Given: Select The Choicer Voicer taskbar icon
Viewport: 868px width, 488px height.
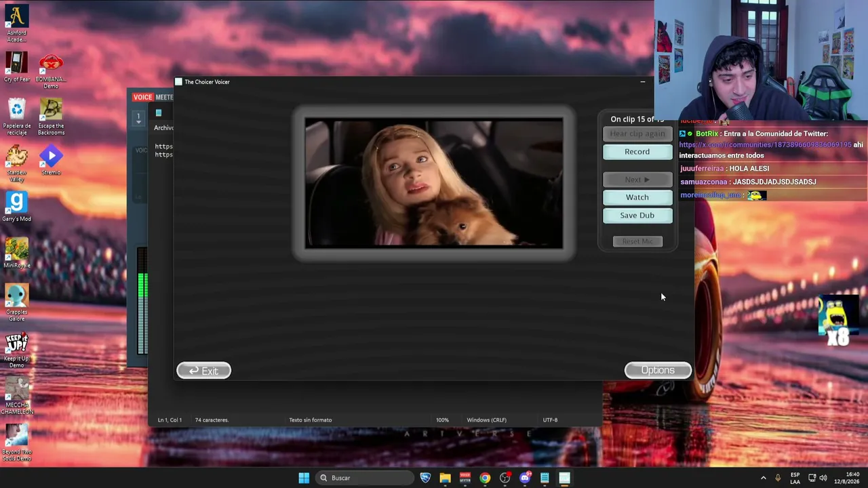Looking at the screenshot, I should (x=564, y=478).
